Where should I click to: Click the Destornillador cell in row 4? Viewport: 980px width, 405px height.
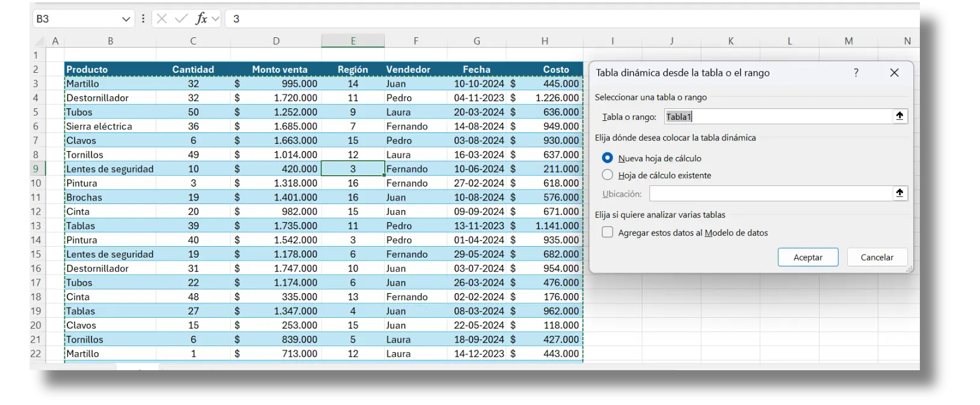coord(110,97)
